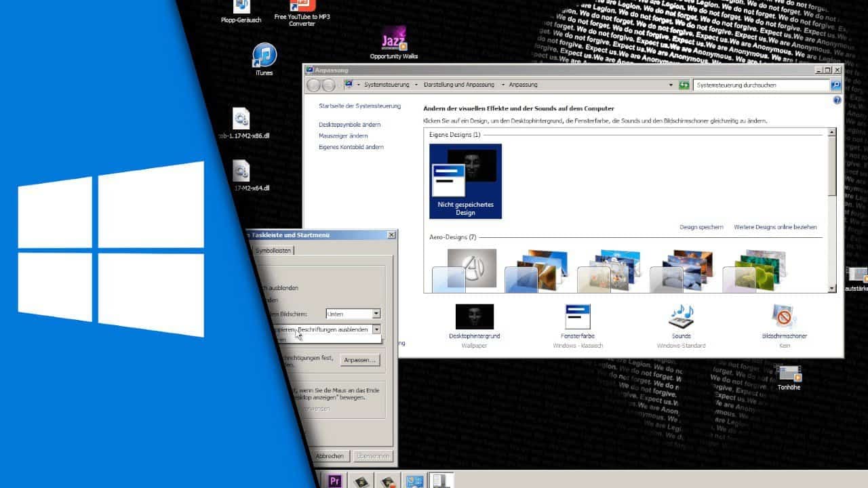Click the design list scrollbar up arrow
Image resolution: width=868 pixels, height=488 pixels.
point(832,132)
